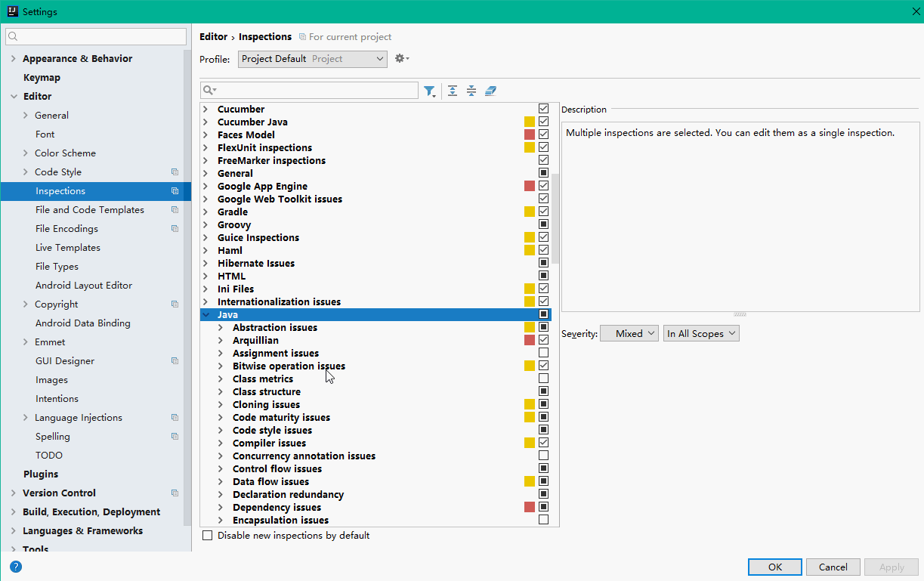Open the In All Scopes dropdown
Viewport: 924px width, 581px height.
point(701,333)
